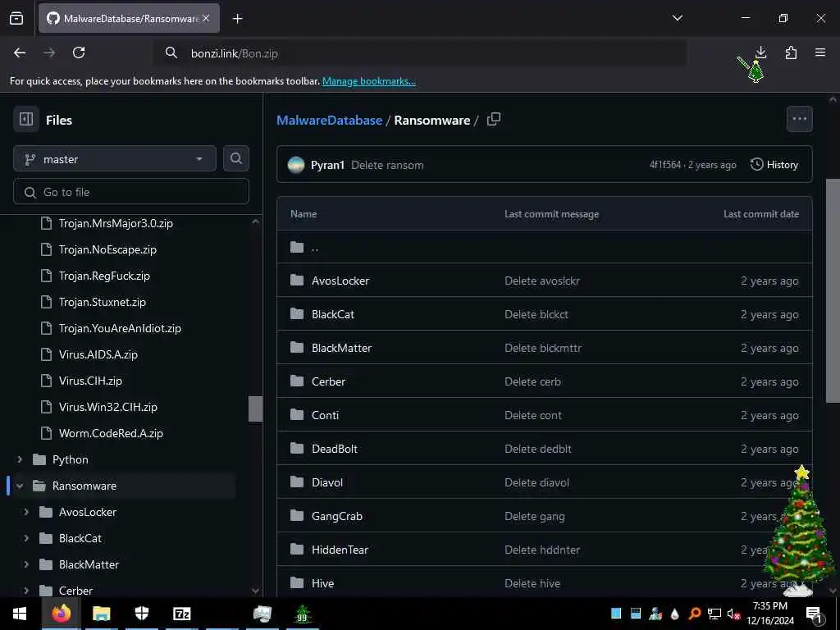Open commit 4f1f564
Image resolution: width=840 pixels, height=630 pixels.
click(x=664, y=165)
